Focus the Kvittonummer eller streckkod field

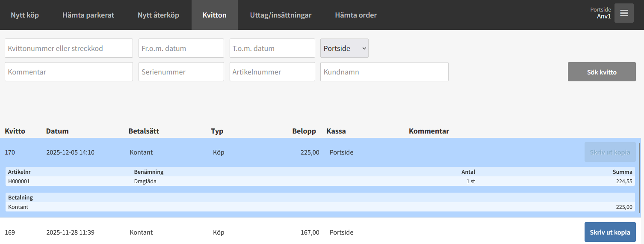click(69, 48)
